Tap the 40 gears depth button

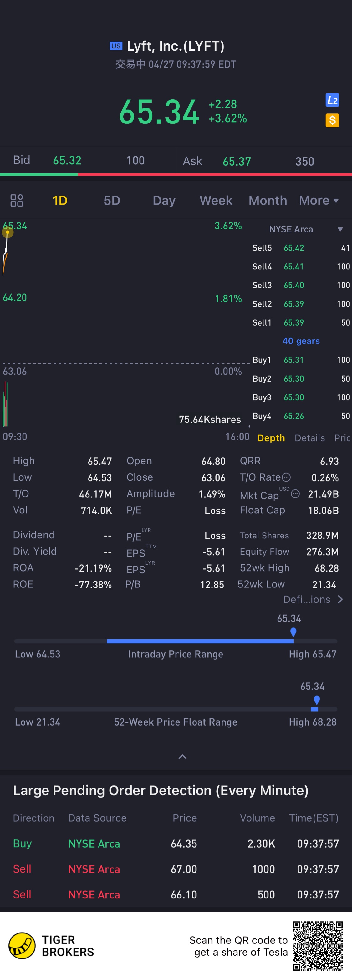[x=301, y=341]
